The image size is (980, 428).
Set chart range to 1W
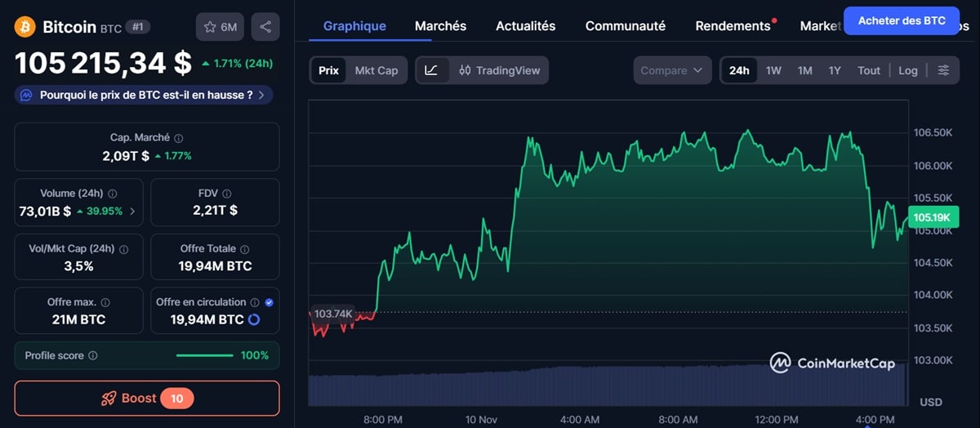pos(773,70)
